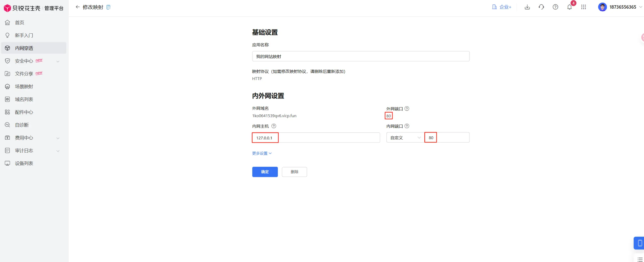644x262 pixels.
Task: Click the back arrow beside 修改映射
Action: coord(78,7)
